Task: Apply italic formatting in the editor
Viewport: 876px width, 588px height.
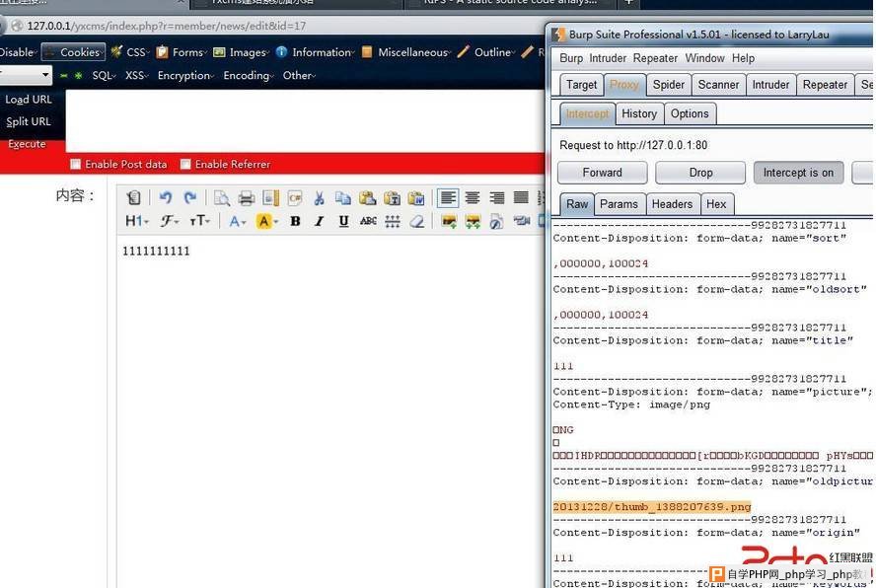Action: [x=319, y=221]
